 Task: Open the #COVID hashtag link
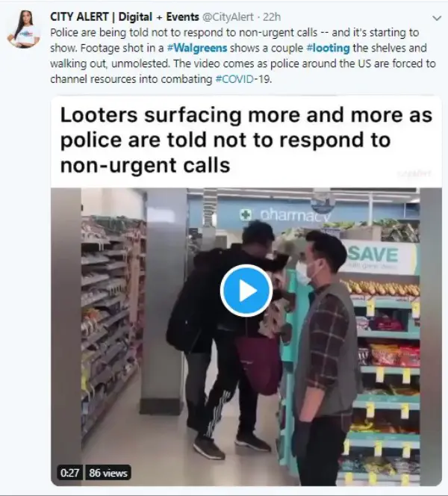point(235,78)
